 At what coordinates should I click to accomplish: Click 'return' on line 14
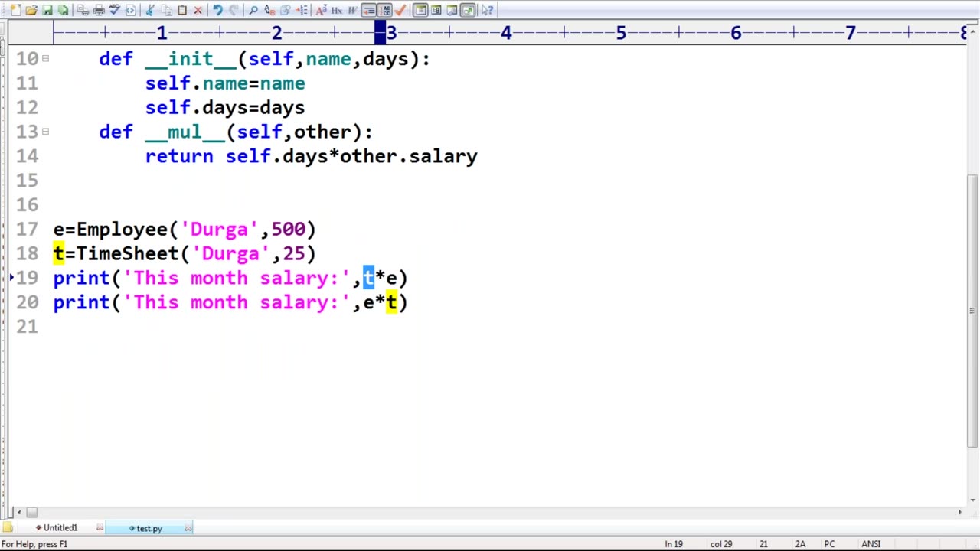point(179,156)
